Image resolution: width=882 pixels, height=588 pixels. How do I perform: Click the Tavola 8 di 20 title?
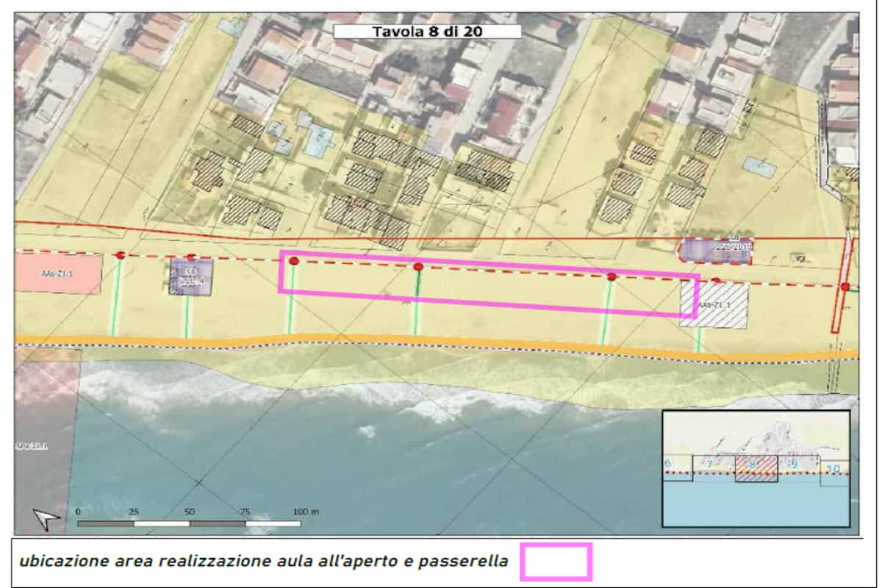coord(427,32)
